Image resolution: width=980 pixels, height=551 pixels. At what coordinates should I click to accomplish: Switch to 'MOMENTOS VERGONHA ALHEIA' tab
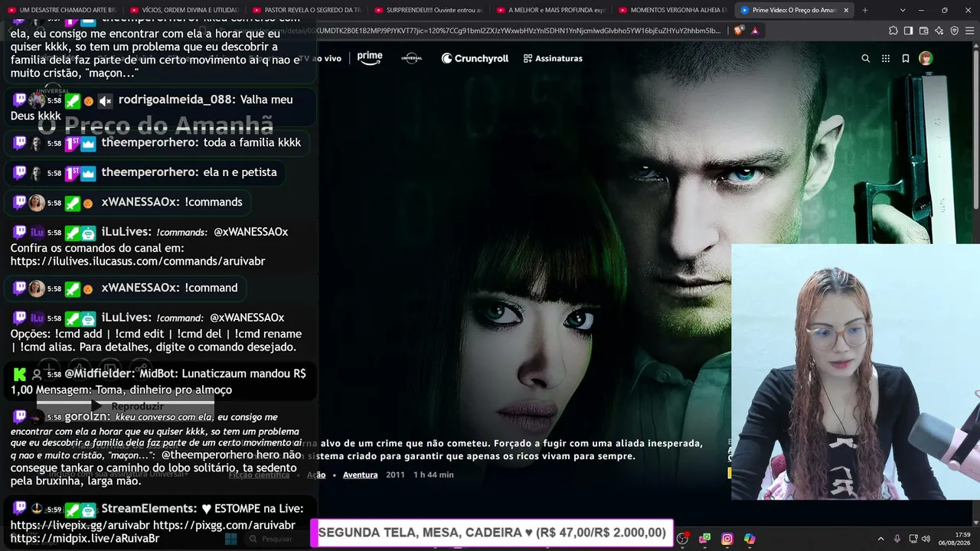pos(673,10)
